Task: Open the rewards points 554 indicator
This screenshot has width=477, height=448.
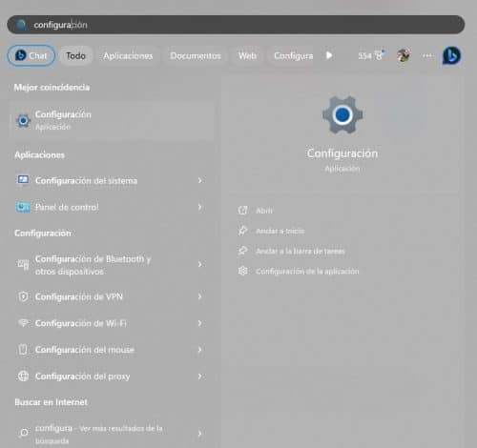Action: click(371, 55)
